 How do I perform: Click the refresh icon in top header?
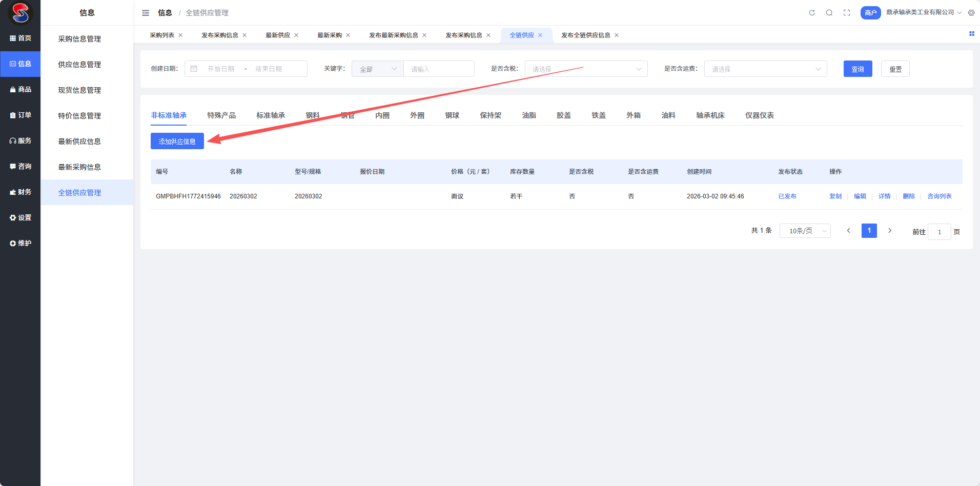(x=812, y=13)
